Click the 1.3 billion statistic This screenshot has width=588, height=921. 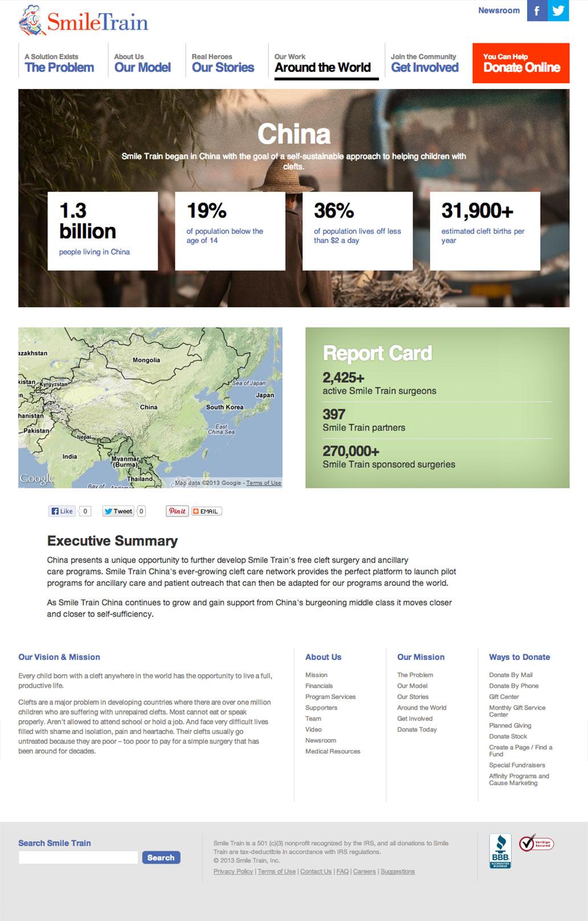point(103,231)
